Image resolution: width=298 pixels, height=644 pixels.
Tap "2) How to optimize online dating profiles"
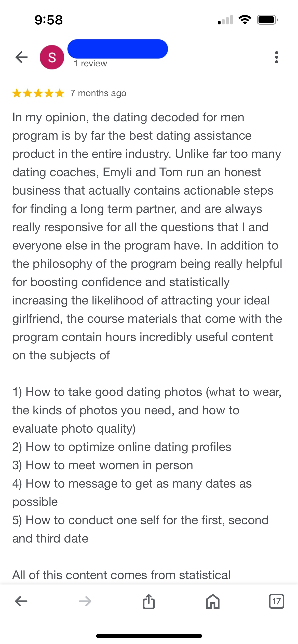[x=122, y=447]
